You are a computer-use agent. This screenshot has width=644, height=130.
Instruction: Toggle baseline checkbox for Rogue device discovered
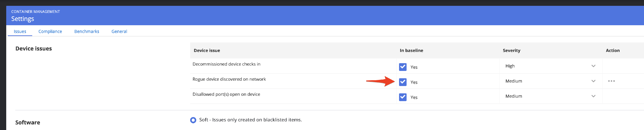click(402, 82)
